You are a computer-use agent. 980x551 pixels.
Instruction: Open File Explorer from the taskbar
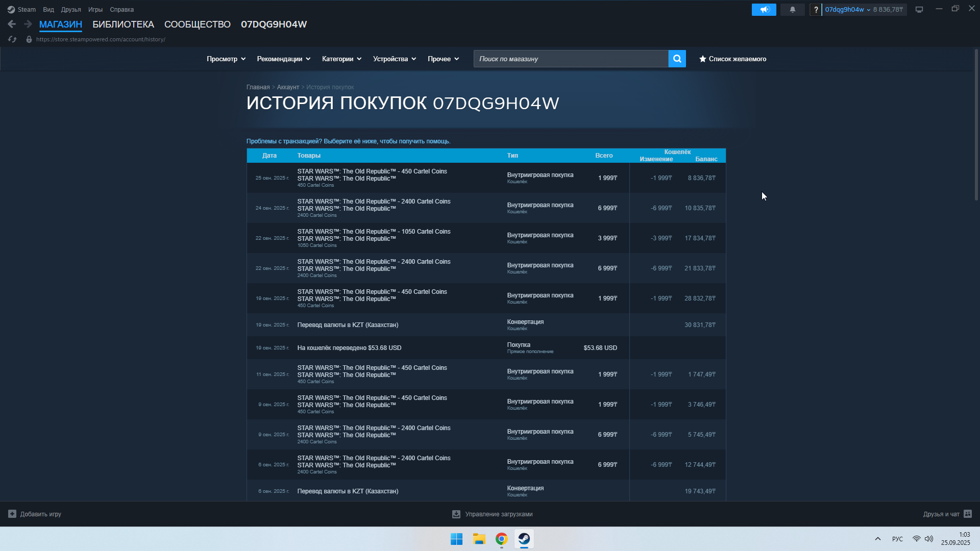point(479,539)
